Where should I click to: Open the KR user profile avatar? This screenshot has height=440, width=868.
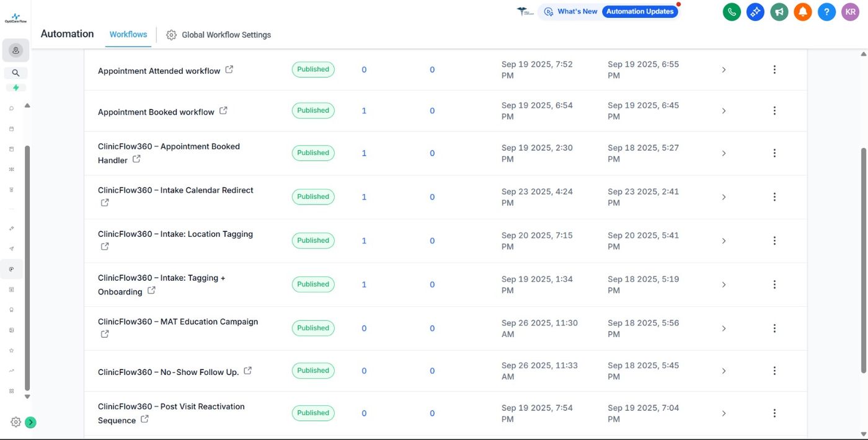[x=850, y=12]
